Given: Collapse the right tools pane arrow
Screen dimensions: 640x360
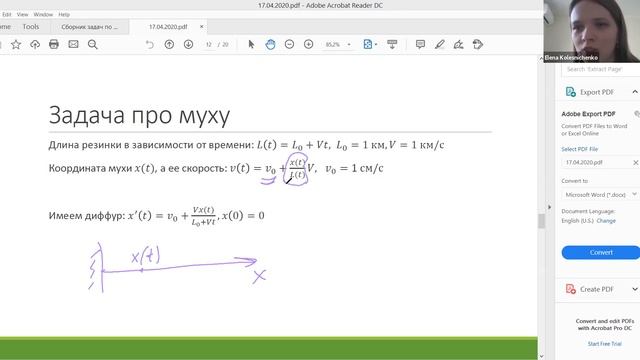Looking at the screenshot, I should (549, 207).
